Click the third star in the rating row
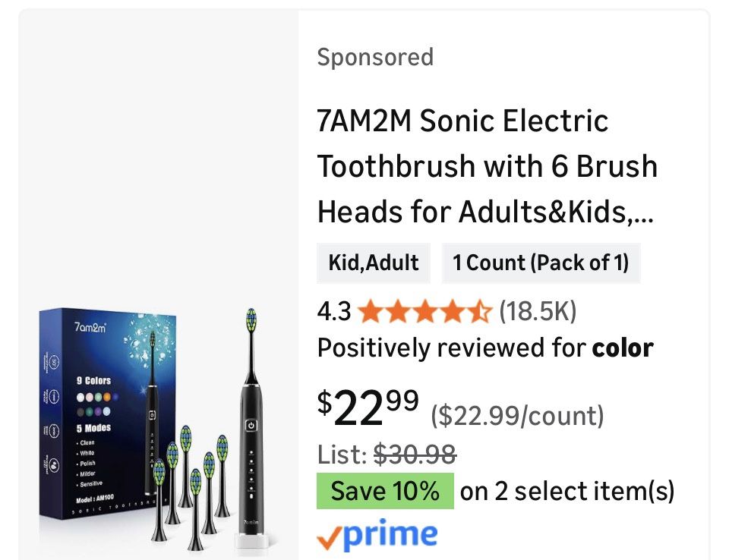 [425, 311]
